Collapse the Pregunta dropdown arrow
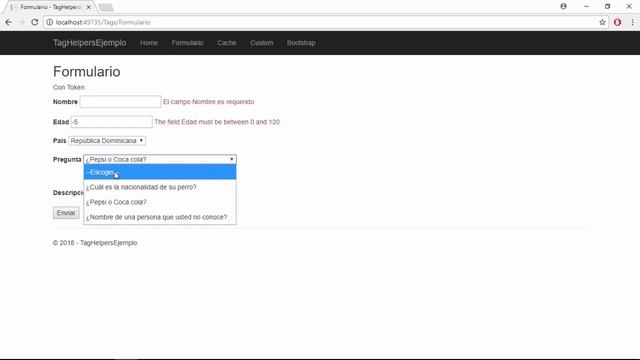Image resolution: width=640 pixels, height=360 pixels. coord(231,159)
